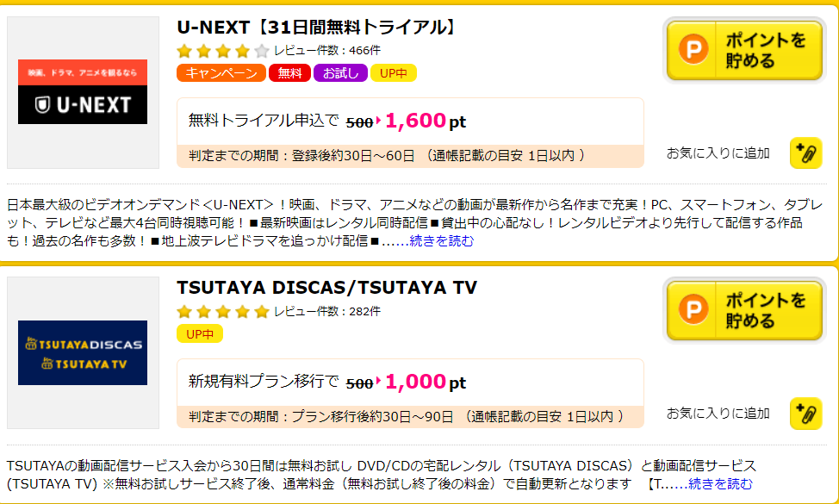Click the 1,600 pt reward box
The width and height of the screenshot is (839, 504).
click(x=410, y=133)
